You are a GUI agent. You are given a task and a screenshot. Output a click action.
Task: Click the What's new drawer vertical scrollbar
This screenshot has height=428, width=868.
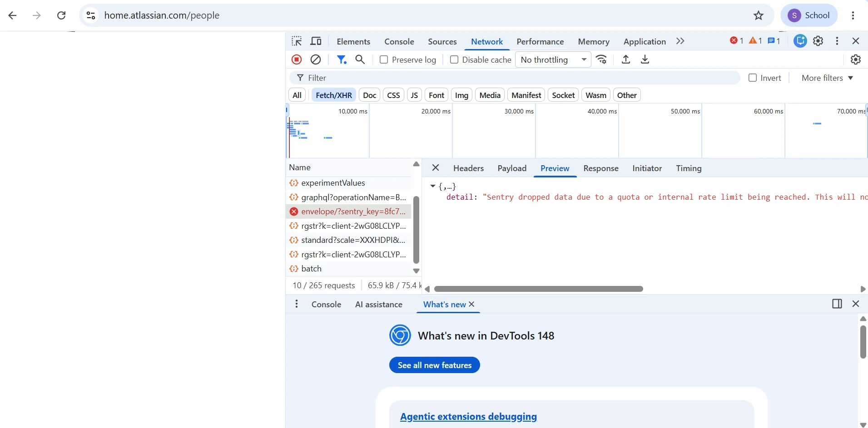point(863,342)
